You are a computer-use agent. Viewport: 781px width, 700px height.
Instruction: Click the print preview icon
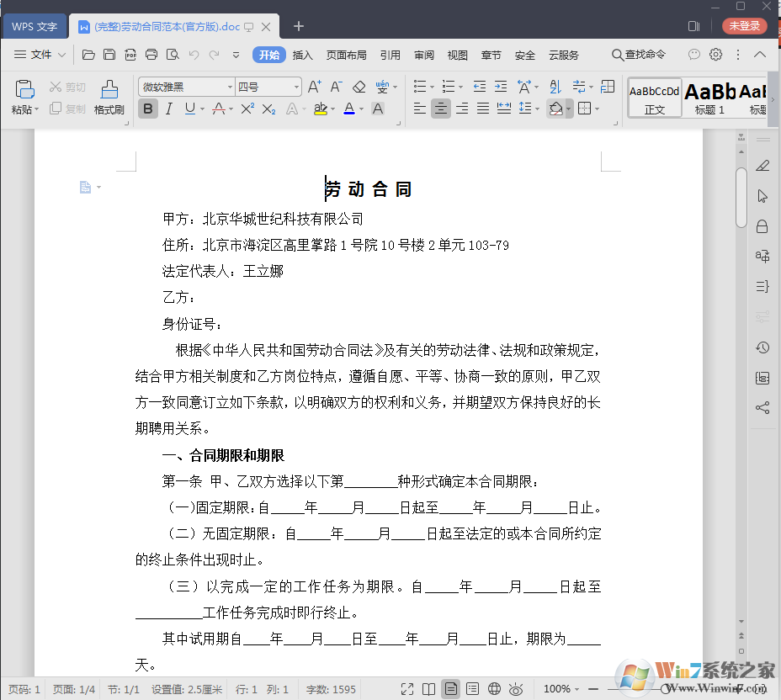(x=173, y=54)
